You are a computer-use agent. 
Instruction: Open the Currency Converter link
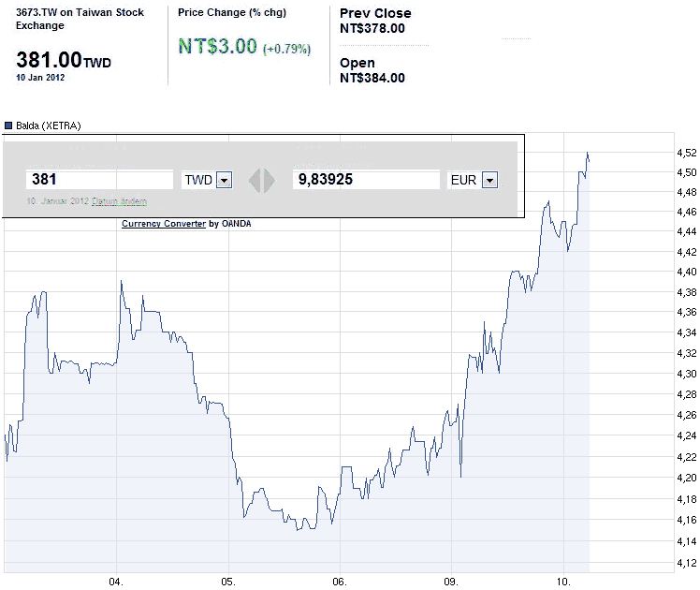click(164, 224)
